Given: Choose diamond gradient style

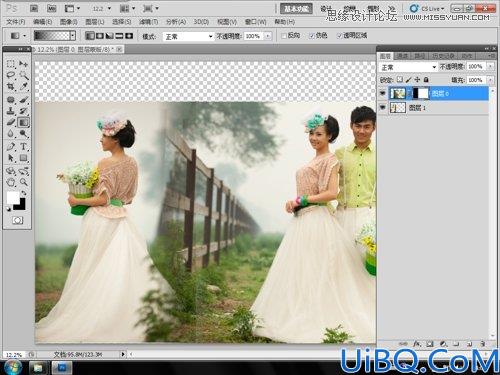Looking at the screenshot, I should [x=129, y=36].
